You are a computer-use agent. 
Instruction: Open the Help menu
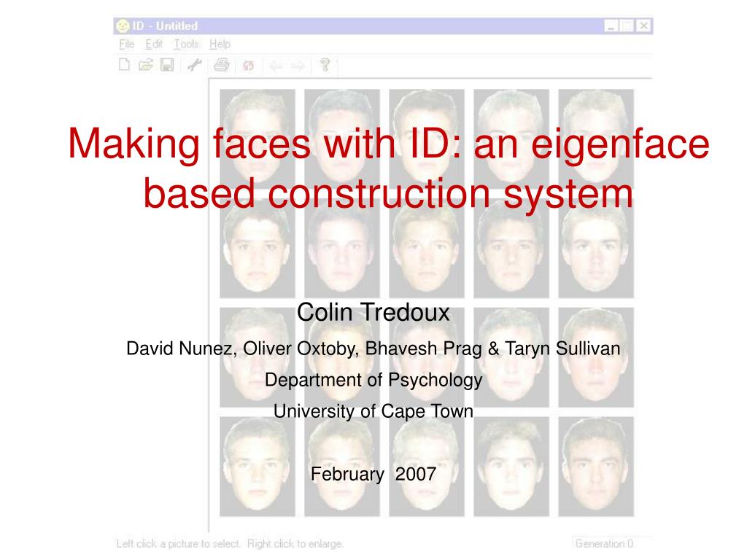click(220, 44)
